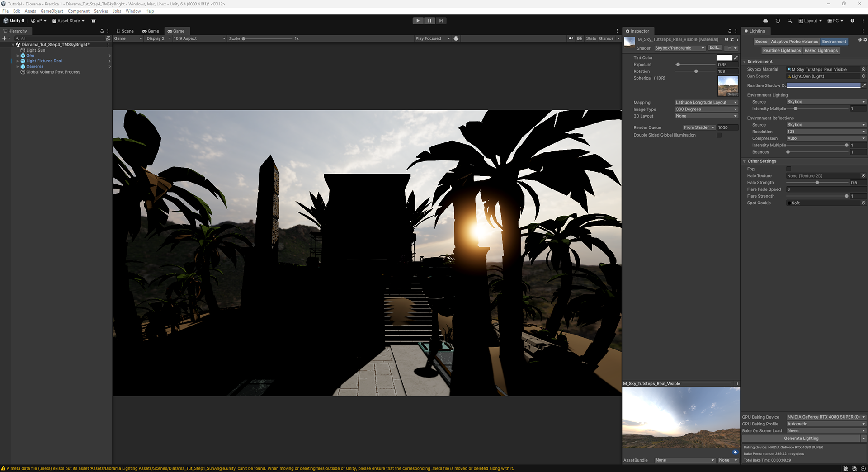Toggle Stats overlay in Game view

click(x=591, y=38)
